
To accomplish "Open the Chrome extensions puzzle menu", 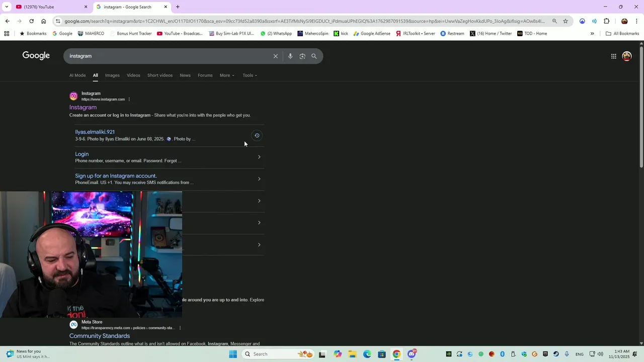I will coord(606,21).
